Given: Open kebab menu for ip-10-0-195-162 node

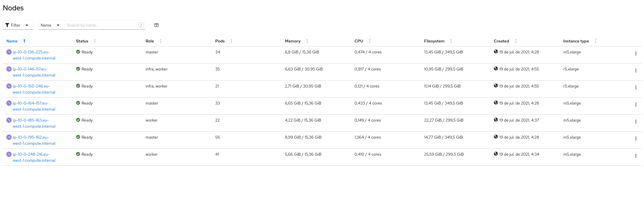Looking at the screenshot, I should point(636,139).
